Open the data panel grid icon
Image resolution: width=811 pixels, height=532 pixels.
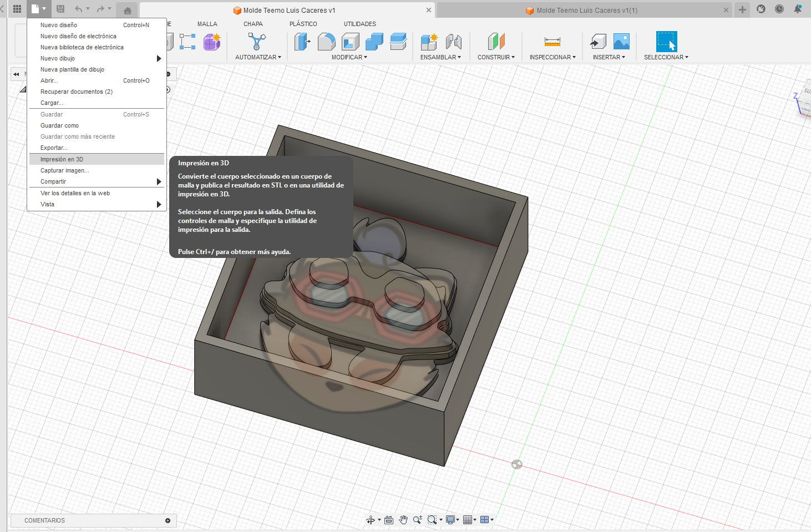click(x=17, y=9)
